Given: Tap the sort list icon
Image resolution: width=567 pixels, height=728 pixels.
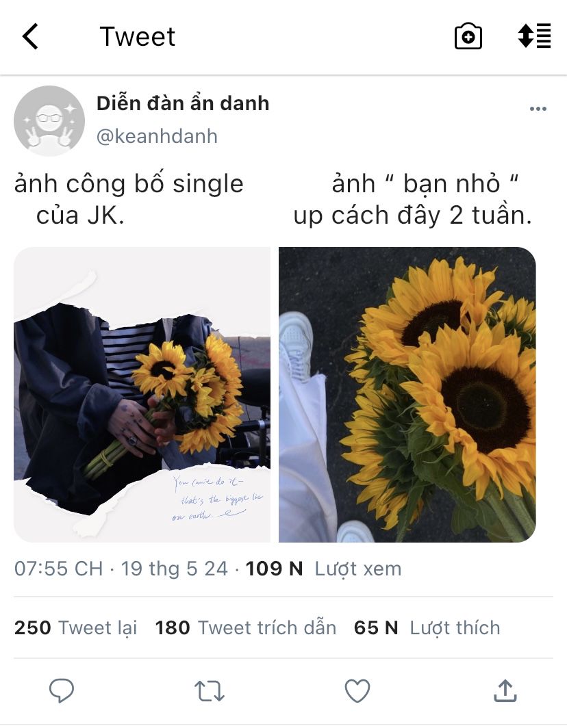Looking at the screenshot, I should point(534,36).
